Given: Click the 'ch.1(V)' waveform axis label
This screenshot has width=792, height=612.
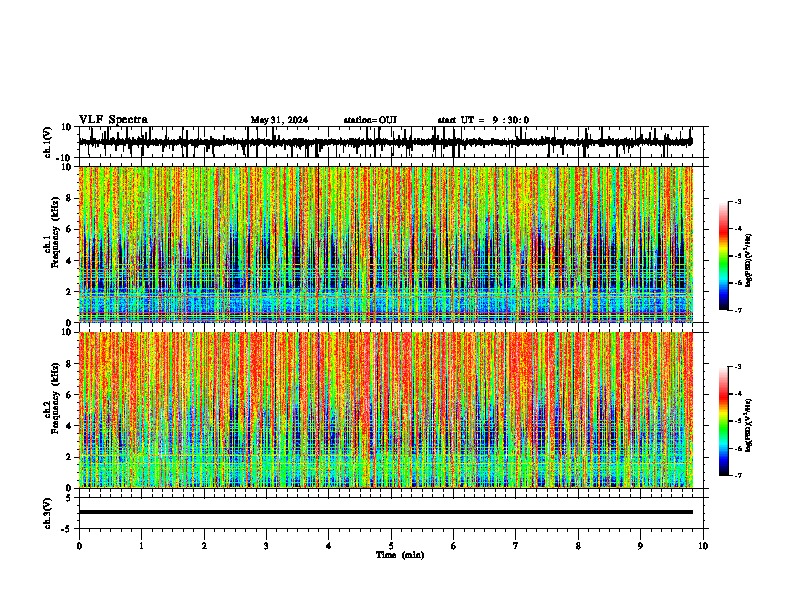Looking at the screenshot, I should pyautogui.click(x=48, y=142).
